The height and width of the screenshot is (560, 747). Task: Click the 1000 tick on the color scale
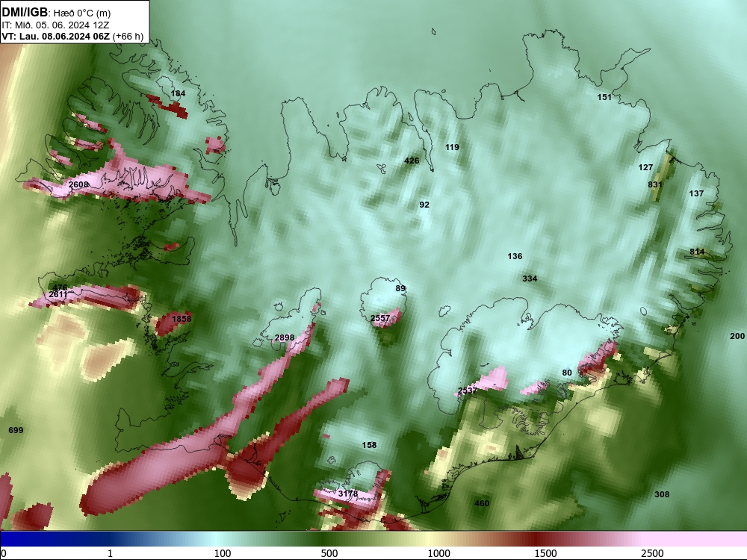click(438, 553)
